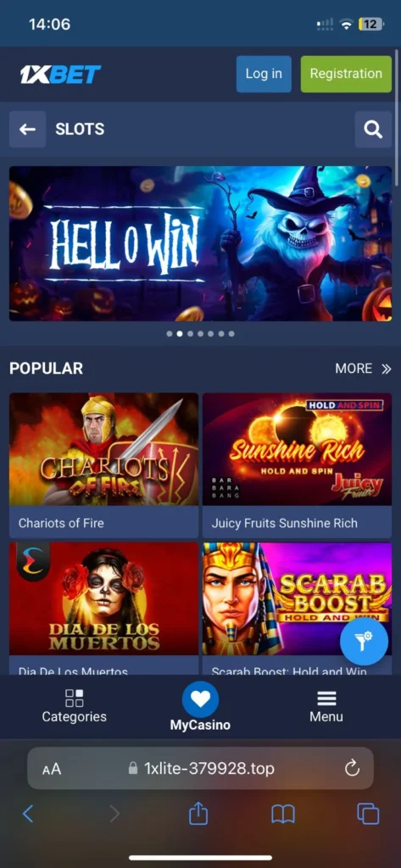Open the AA reader options menu
The image size is (401, 868).
(52, 769)
